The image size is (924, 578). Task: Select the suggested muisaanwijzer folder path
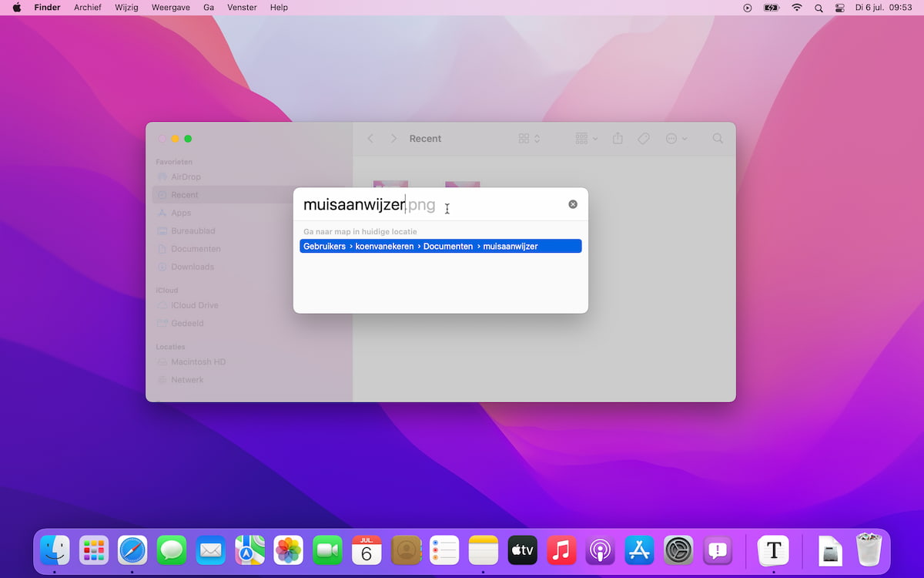tap(440, 246)
